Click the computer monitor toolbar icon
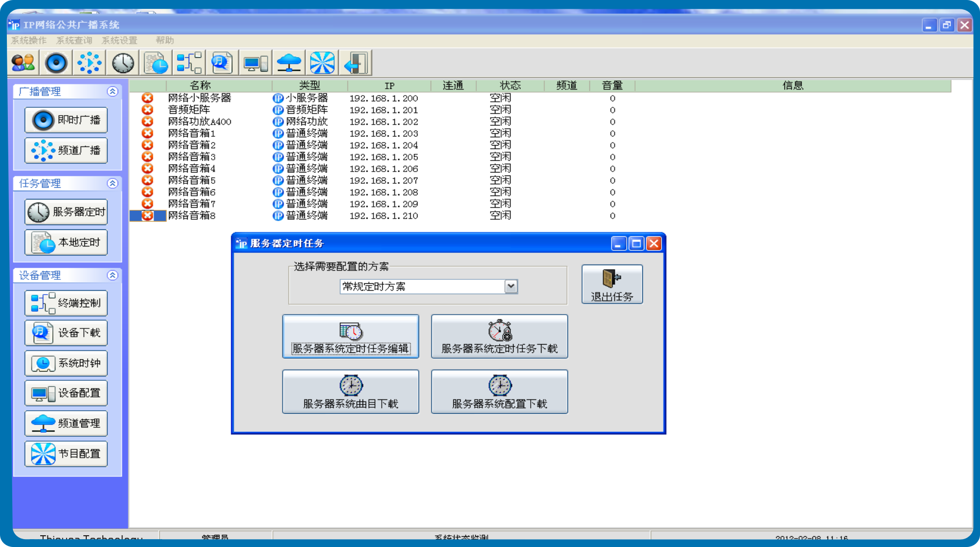The height and width of the screenshot is (547, 980). 256,63
